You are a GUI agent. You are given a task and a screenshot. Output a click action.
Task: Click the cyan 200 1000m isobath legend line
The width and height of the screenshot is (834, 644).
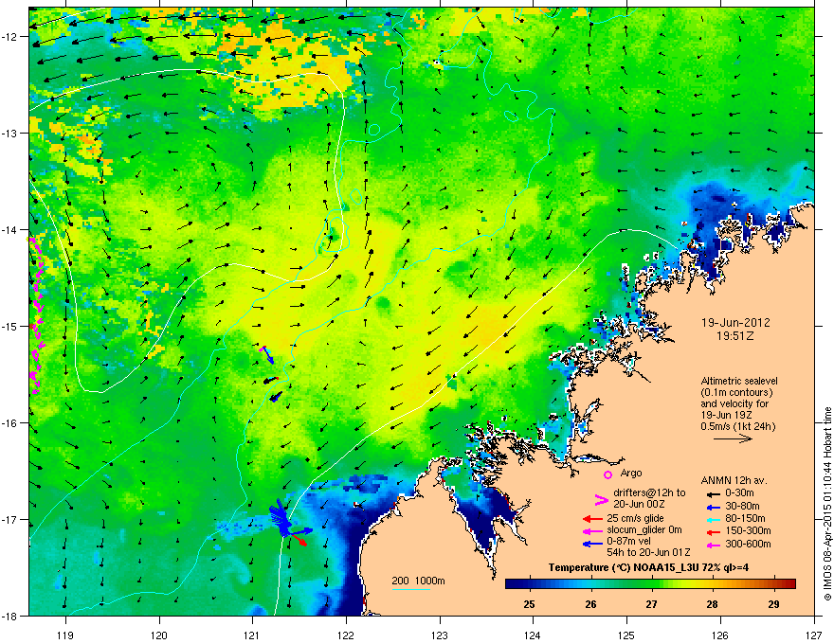point(410,589)
